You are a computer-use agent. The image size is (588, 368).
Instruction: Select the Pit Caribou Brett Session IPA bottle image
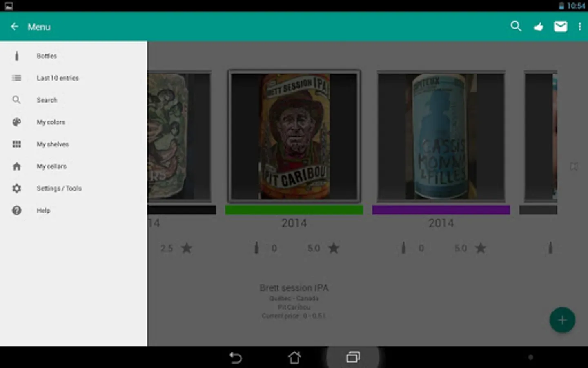[294, 136]
